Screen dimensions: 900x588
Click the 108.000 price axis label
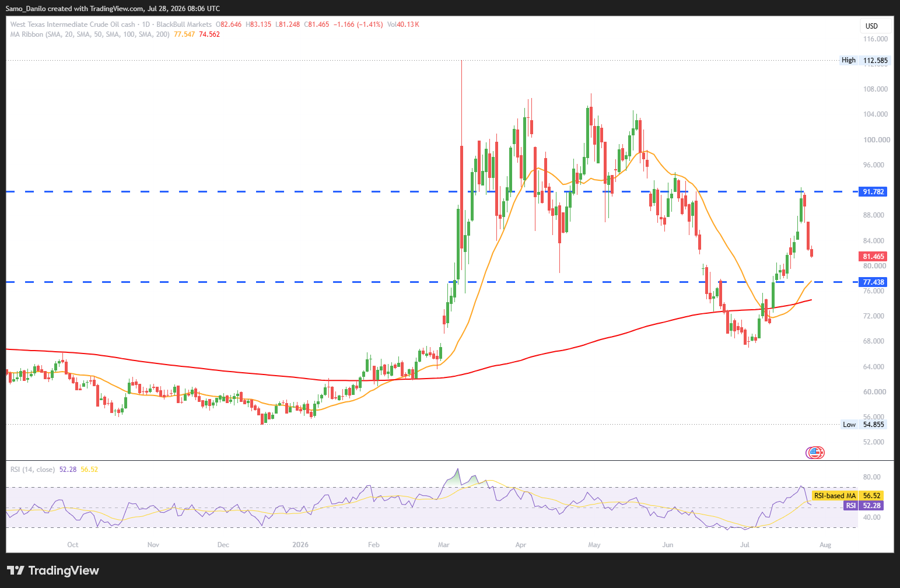point(876,89)
